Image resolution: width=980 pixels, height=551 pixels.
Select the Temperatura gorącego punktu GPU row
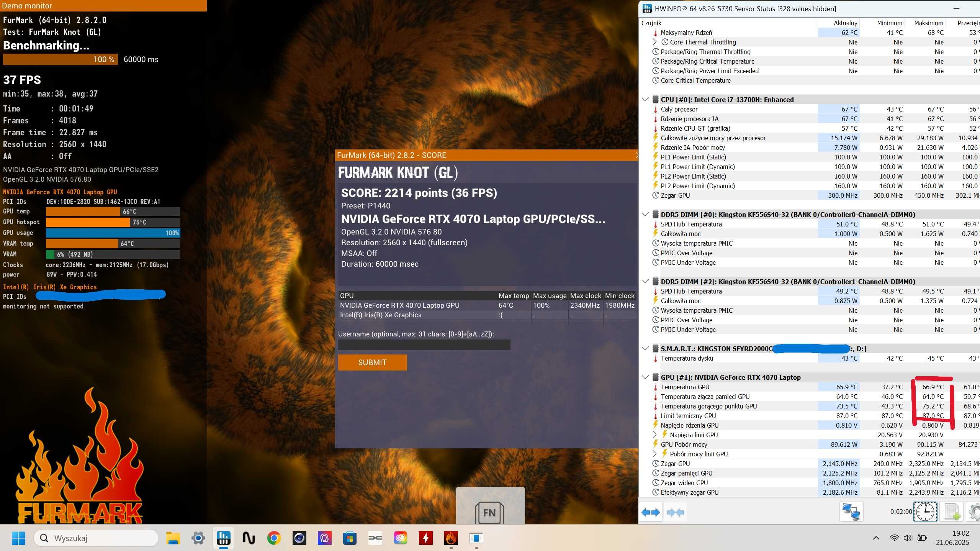[810, 406]
